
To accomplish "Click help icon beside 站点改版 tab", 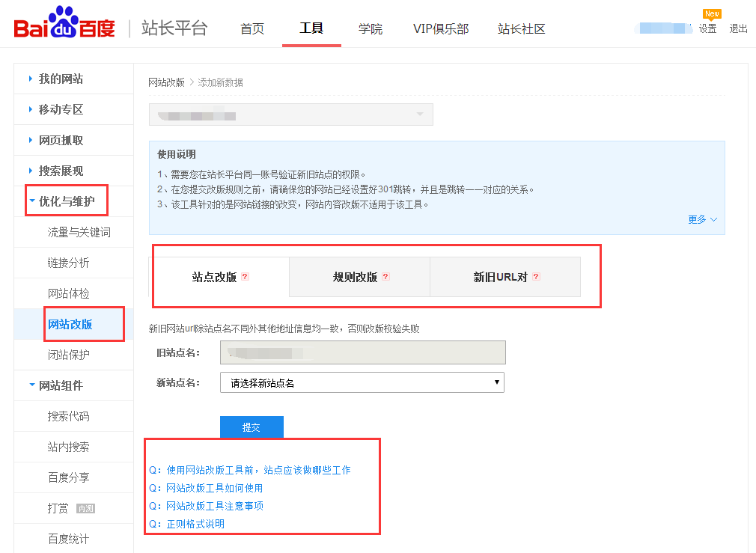I will (x=245, y=277).
